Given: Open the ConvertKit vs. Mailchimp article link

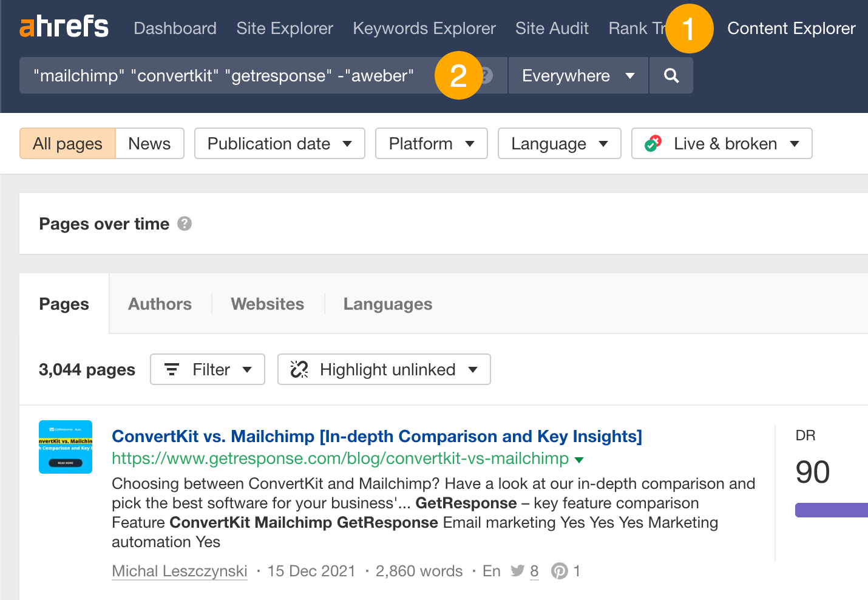Looking at the screenshot, I should (376, 436).
